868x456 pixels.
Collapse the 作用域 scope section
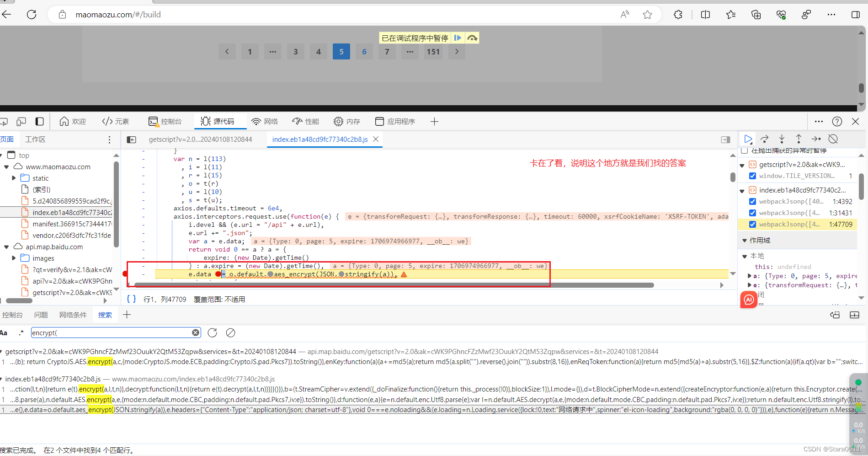pyautogui.click(x=745, y=241)
